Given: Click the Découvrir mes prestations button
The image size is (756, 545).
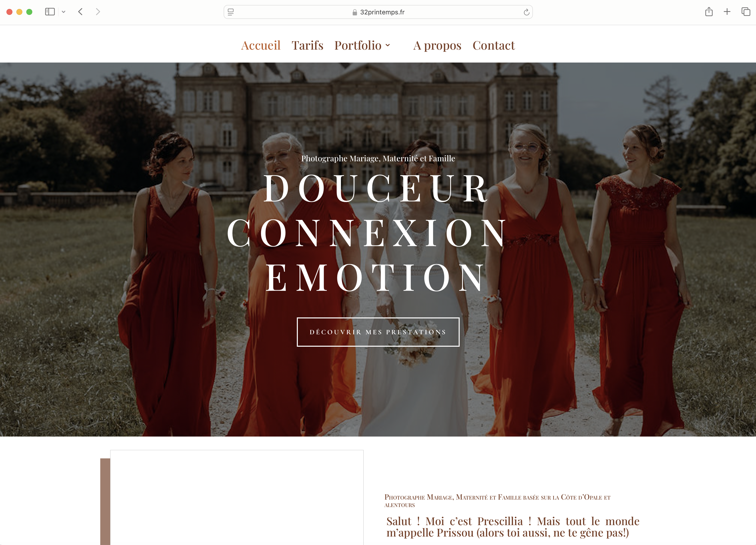Looking at the screenshot, I should point(378,332).
